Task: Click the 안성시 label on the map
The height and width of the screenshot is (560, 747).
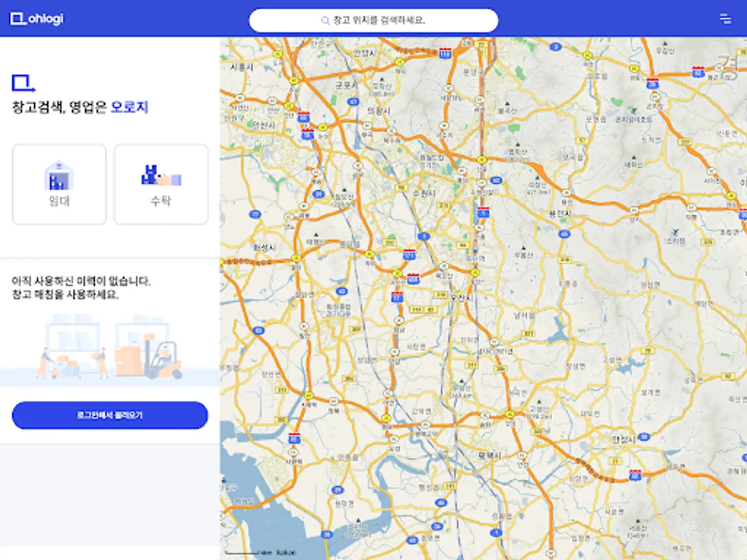Action: pos(622,439)
